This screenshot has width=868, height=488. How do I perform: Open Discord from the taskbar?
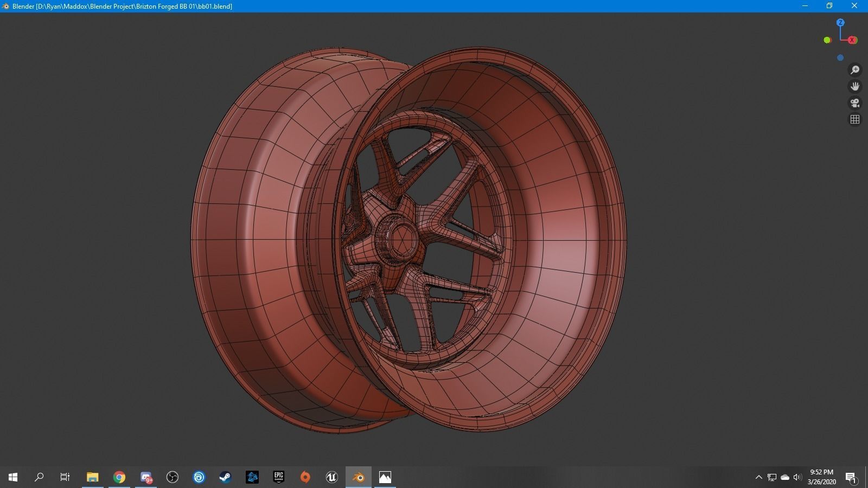[146, 477]
